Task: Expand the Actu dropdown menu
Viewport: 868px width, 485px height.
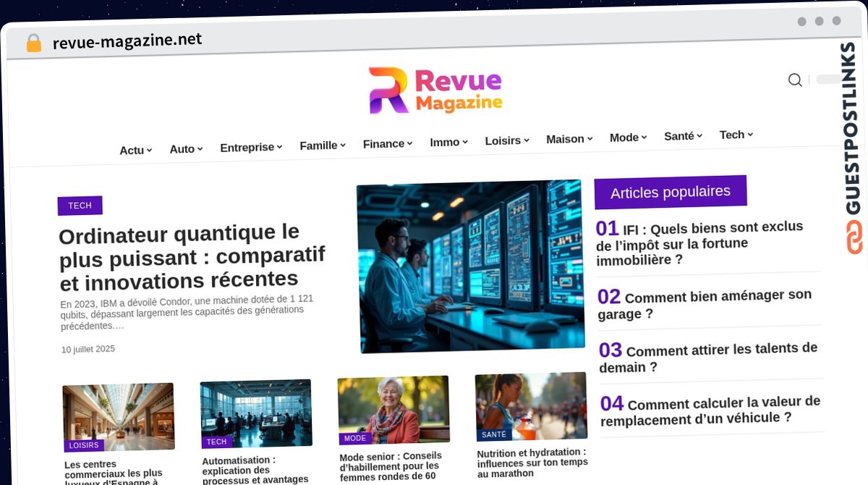Action: [x=135, y=151]
